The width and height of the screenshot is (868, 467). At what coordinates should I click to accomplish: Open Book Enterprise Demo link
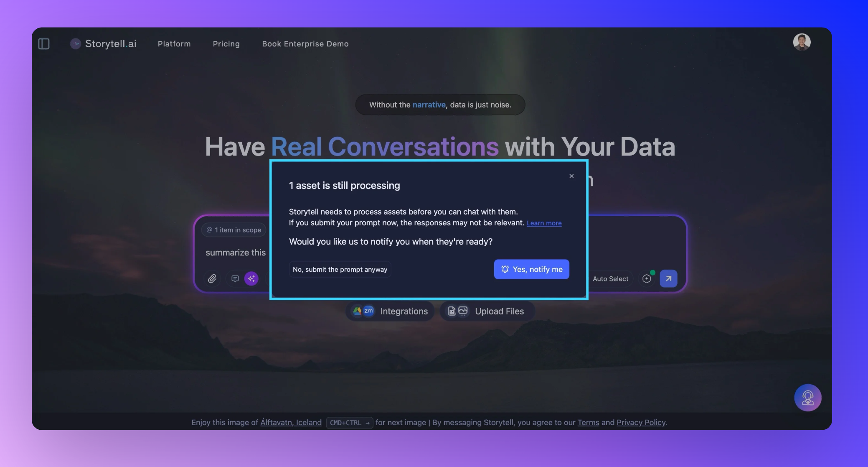click(305, 44)
